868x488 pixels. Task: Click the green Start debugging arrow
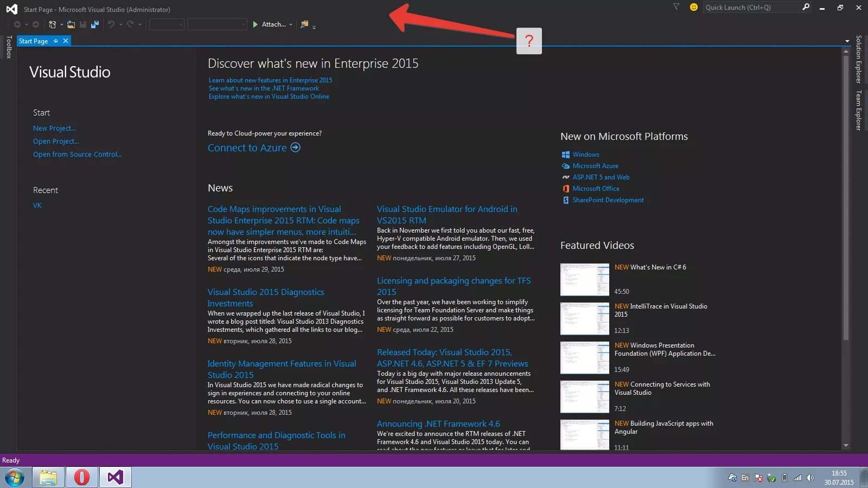(x=256, y=24)
